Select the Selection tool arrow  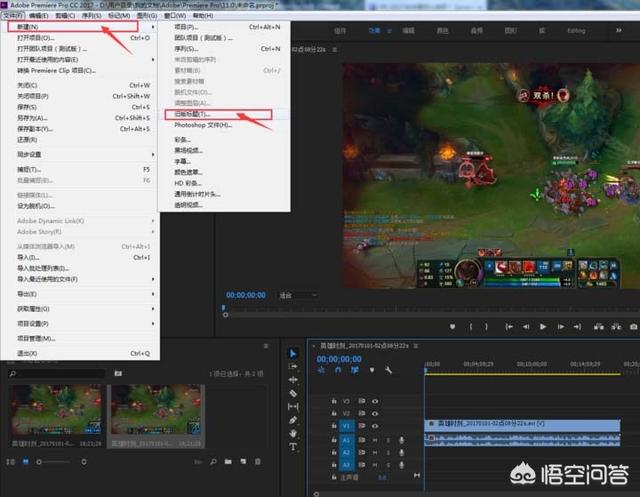coord(293,353)
